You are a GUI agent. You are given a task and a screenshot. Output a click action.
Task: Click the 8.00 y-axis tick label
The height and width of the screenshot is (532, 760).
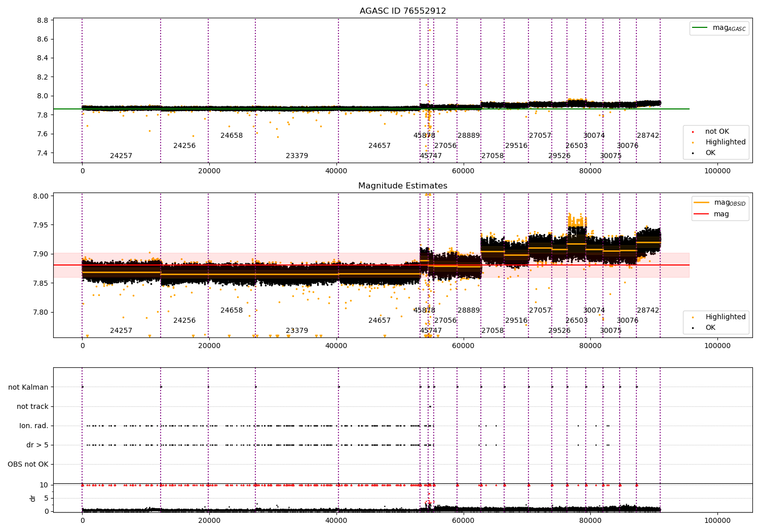[x=41, y=197]
